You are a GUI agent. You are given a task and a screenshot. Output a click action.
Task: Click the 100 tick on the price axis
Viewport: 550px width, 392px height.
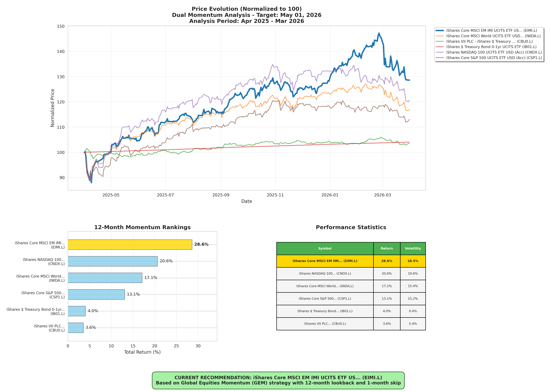(x=61, y=152)
